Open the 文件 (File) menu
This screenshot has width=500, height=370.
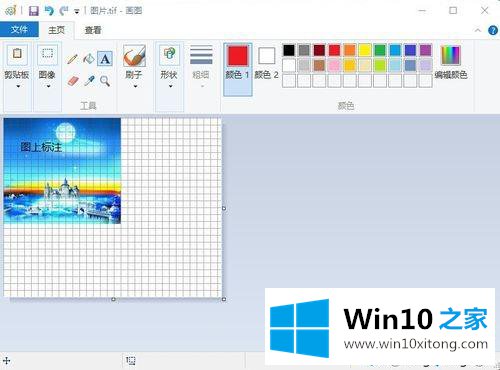(19, 30)
